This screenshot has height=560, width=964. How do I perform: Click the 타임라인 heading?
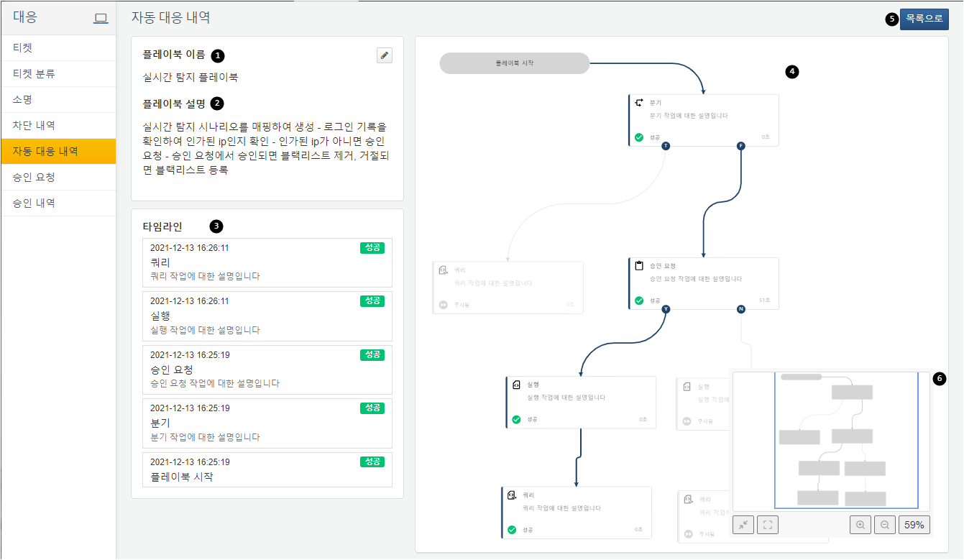[163, 226]
